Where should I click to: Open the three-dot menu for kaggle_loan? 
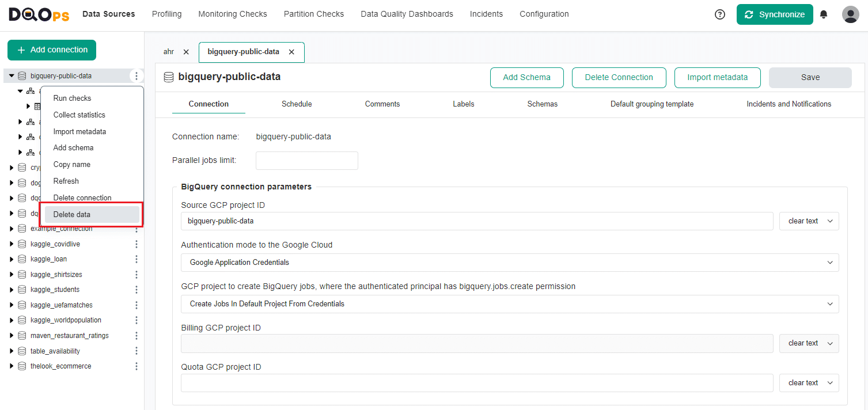click(x=137, y=259)
